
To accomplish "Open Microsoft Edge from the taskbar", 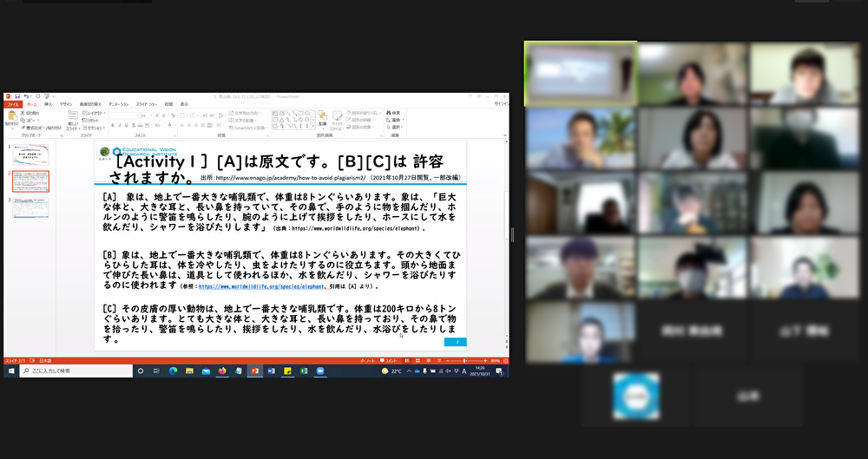I will [x=174, y=371].
